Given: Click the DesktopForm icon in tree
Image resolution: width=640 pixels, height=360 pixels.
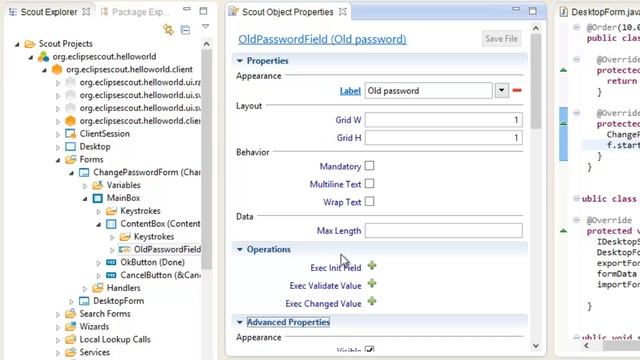Looking at the screenshot, I should click(84, 301).
